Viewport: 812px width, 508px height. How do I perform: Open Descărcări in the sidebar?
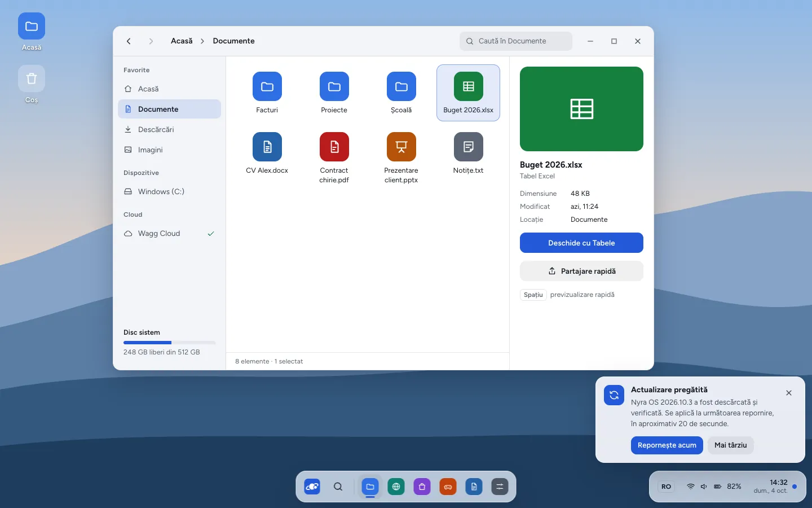tap(169, 130)
